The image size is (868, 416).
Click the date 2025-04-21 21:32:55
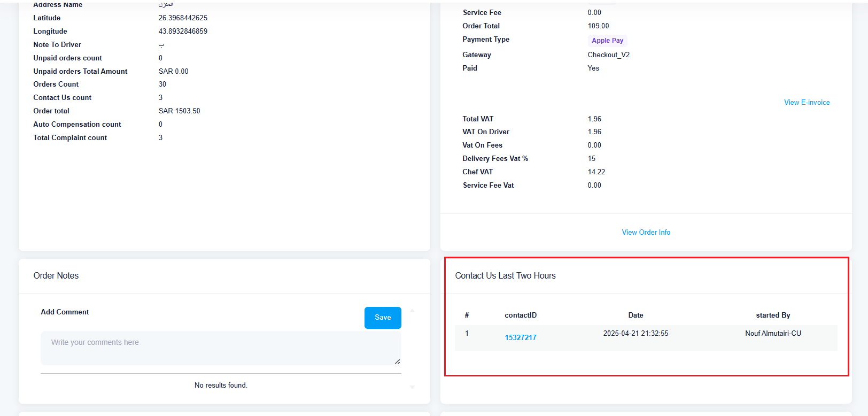click(x=635, y=334)
